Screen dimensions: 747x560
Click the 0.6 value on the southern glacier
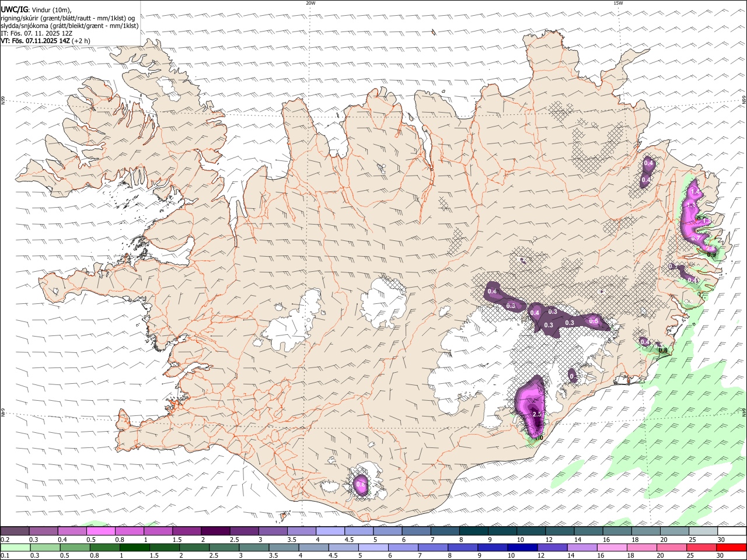360,484
